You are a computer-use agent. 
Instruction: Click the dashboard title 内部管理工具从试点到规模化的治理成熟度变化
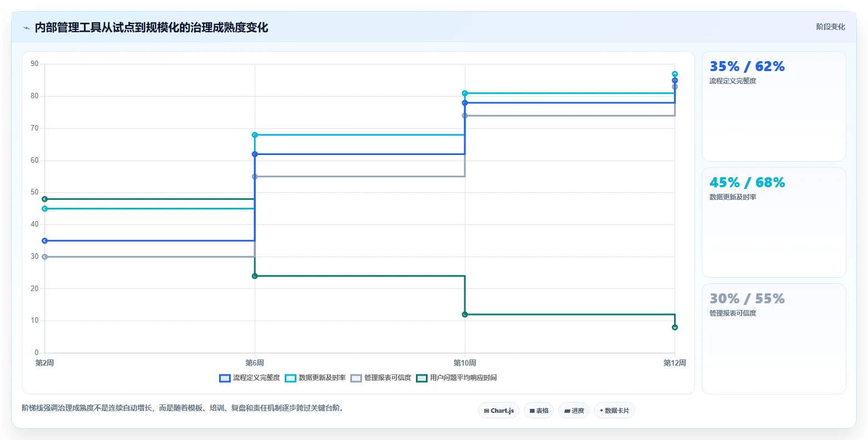coord(151,28)
